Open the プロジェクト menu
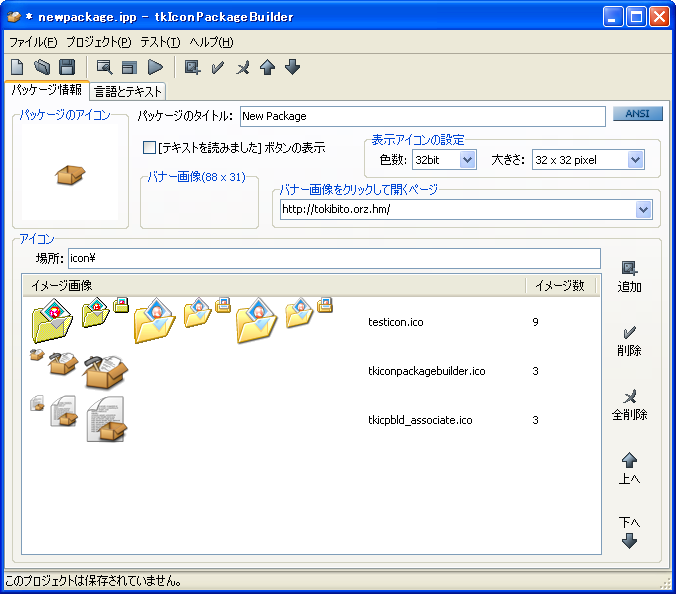The height and width of the screenshot is (594, 676). [99, 42]
